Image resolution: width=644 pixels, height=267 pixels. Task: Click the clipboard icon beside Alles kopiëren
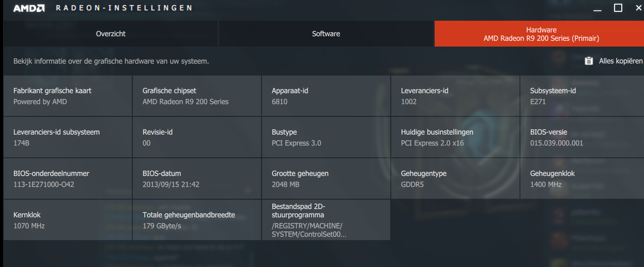click(588, 61)
